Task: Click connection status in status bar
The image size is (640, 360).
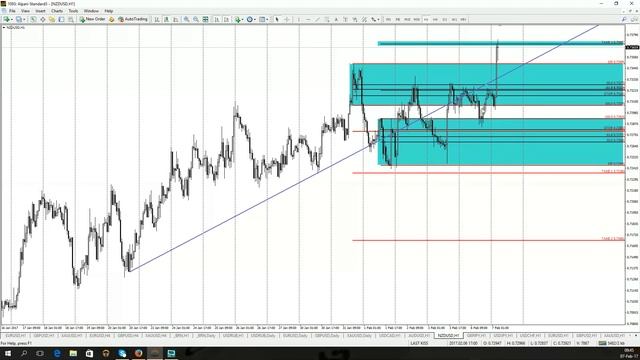Action: click(611, 343)
